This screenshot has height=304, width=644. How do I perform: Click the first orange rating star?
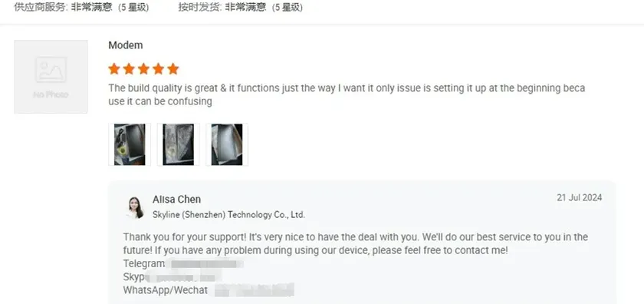[114, 68]
